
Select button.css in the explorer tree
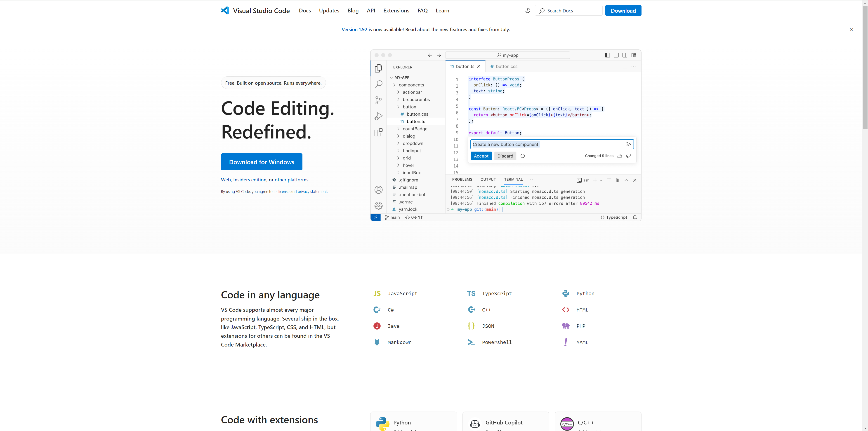tap(417, 114)
